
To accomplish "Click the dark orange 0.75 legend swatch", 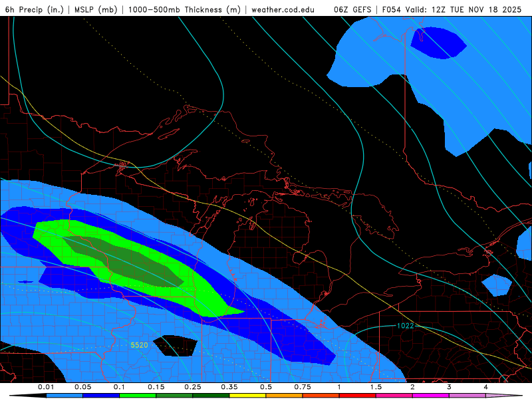I will point(321,396).
